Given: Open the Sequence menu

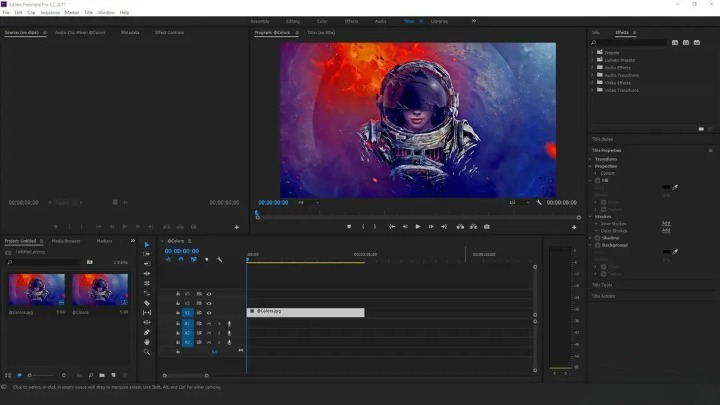Looking at the screenshot, I should [50, 13].
